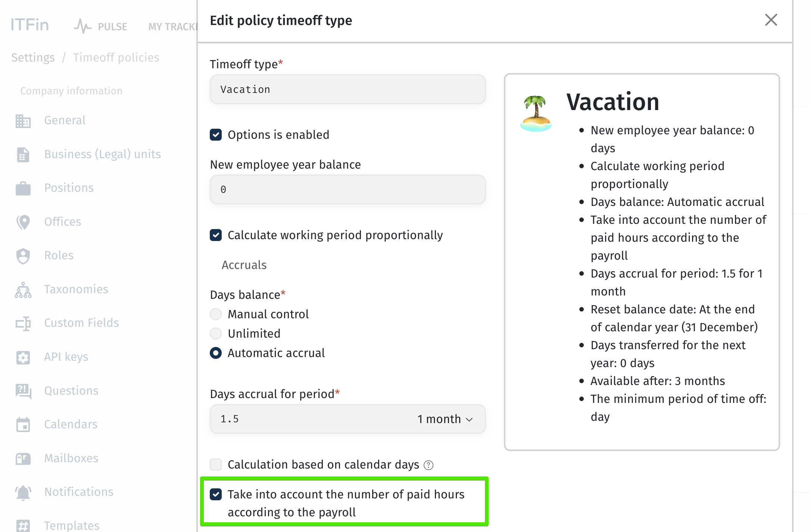
Task: Click the API keys icon
Action: [x=23, y=357]
